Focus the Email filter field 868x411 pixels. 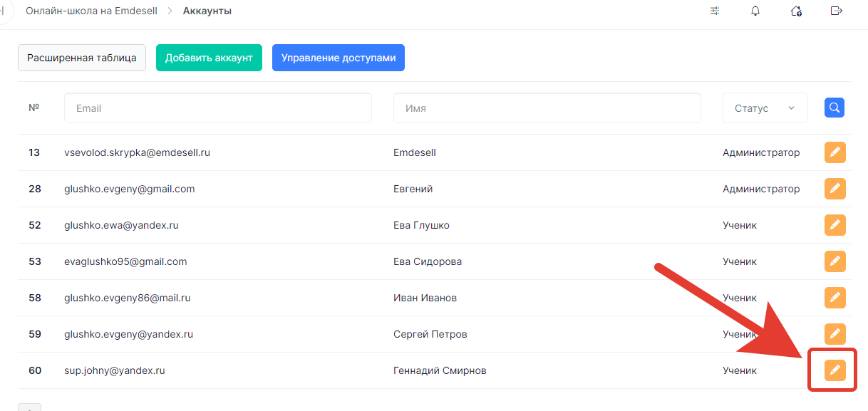point(218,108)
